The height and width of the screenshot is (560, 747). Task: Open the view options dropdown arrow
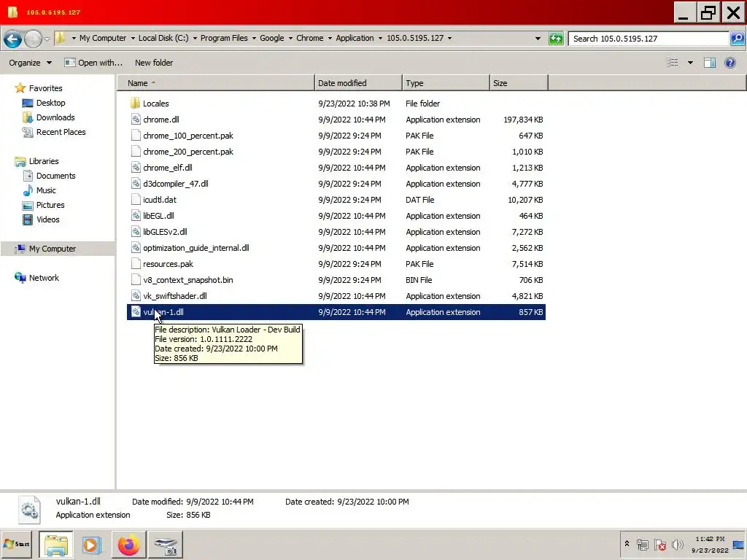(690, 63)
